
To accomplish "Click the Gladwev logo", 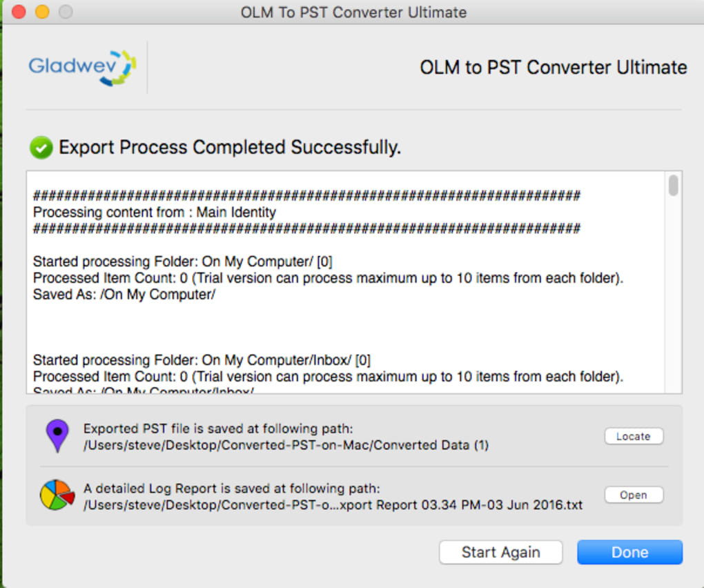I will pos(82,67).
